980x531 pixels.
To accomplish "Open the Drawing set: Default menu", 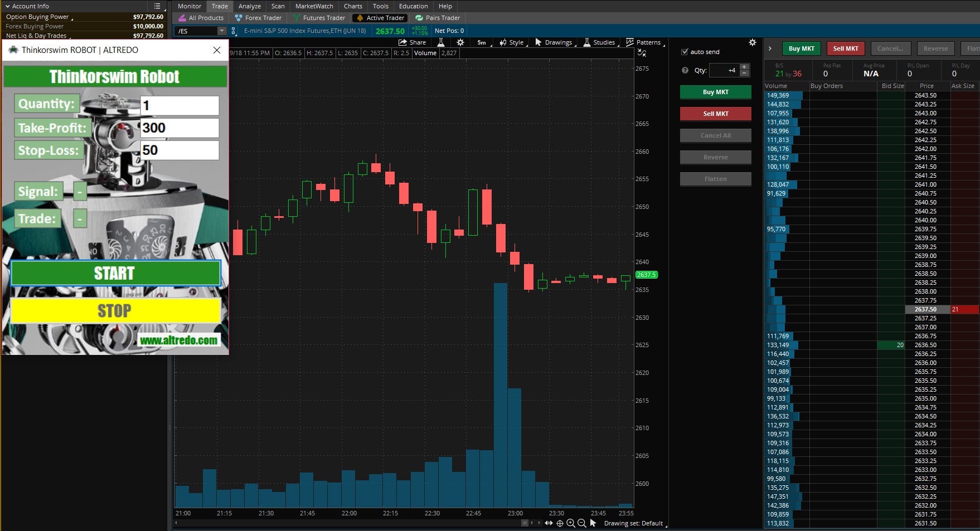I will coord(635,523).
